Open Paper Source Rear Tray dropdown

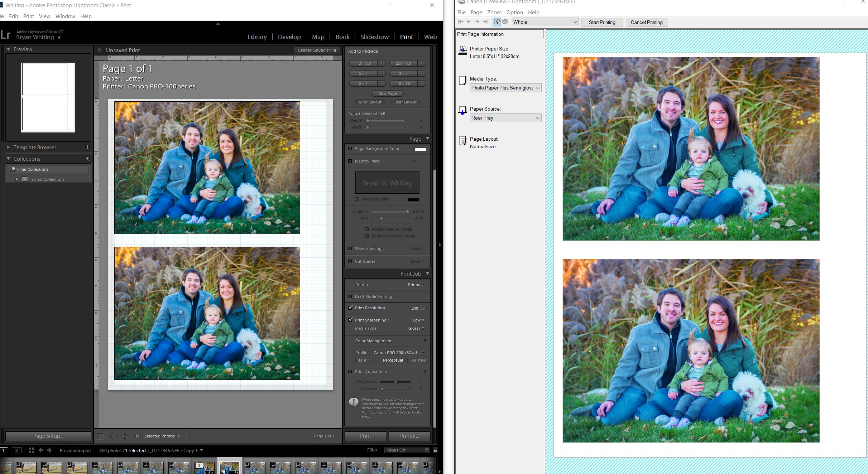(x=505, y=118)
